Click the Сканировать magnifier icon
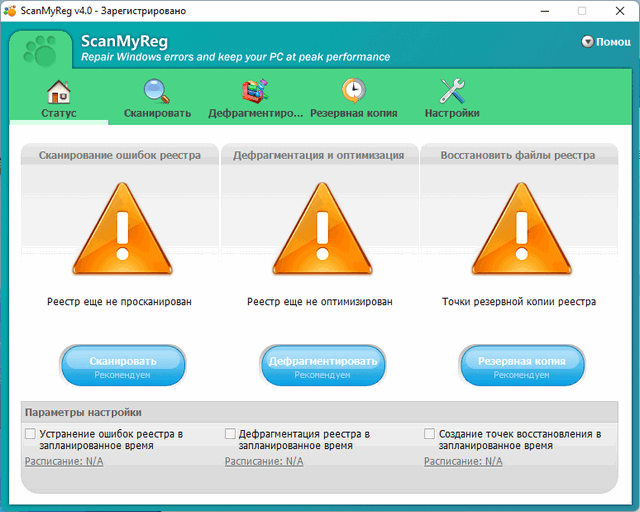This screenshot has width=640, height=512. coord(157,91)
